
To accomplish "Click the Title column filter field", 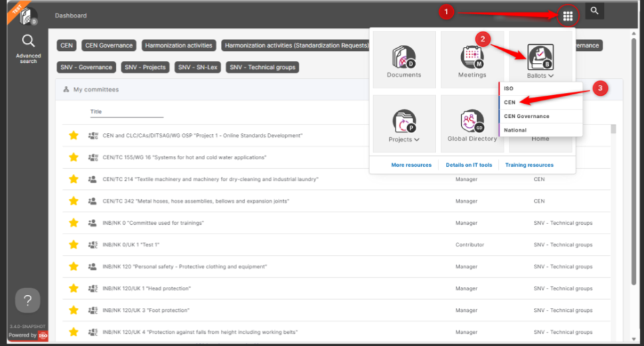I will [127, 112].
